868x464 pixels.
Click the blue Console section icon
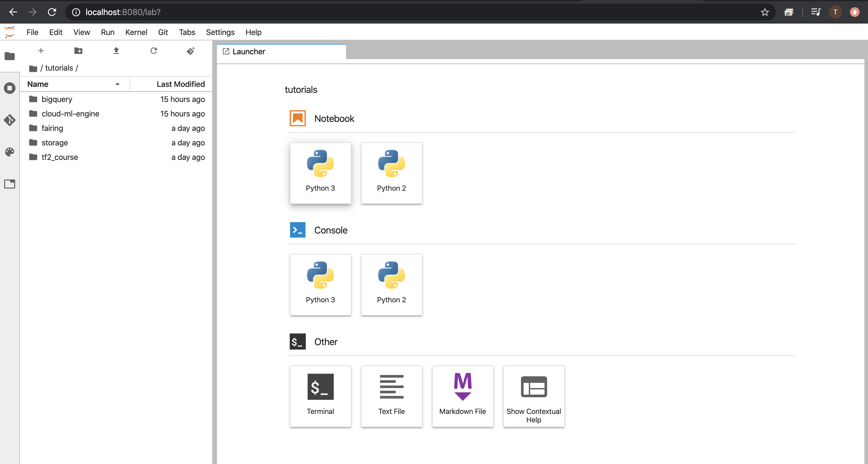(297, 230)
